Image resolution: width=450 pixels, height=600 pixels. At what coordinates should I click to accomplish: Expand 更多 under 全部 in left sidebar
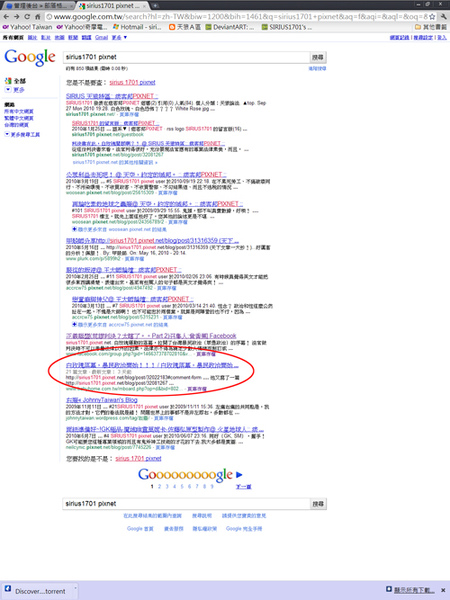click(15, 90)
